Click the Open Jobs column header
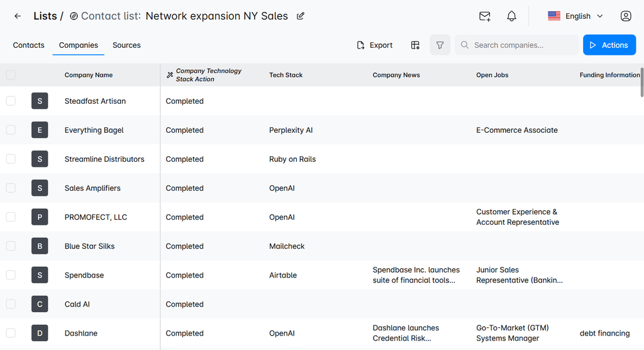Viewport: 644px width, 350px height. 492,75
